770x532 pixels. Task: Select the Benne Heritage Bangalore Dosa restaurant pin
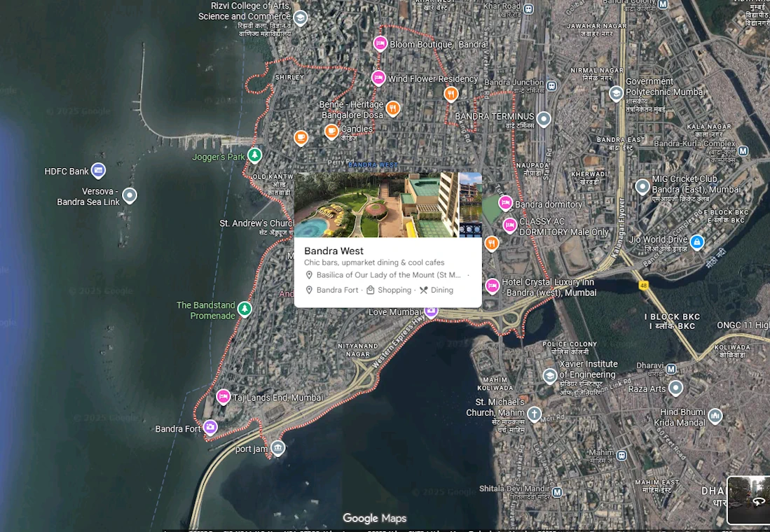coord(392,108)
